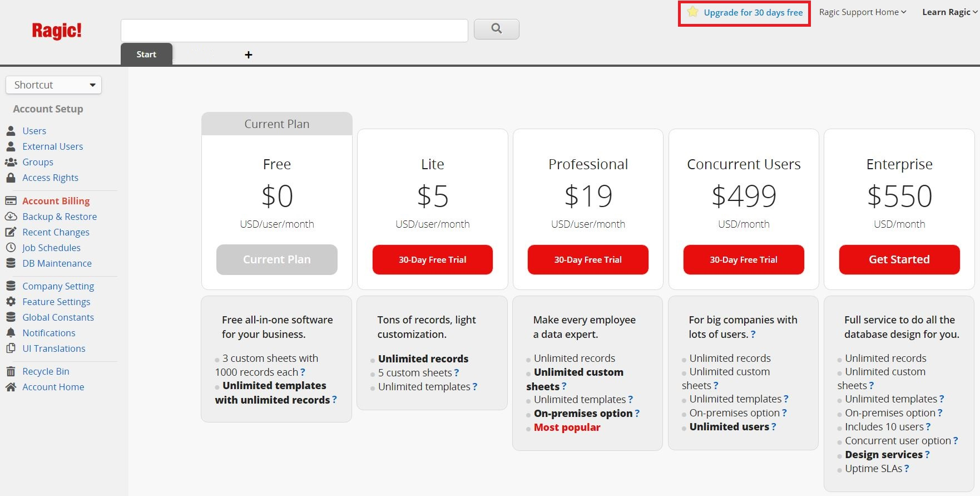Switch to the Start tab
The height and width of the screenshot is (496, 980).
tap(146, 54)
